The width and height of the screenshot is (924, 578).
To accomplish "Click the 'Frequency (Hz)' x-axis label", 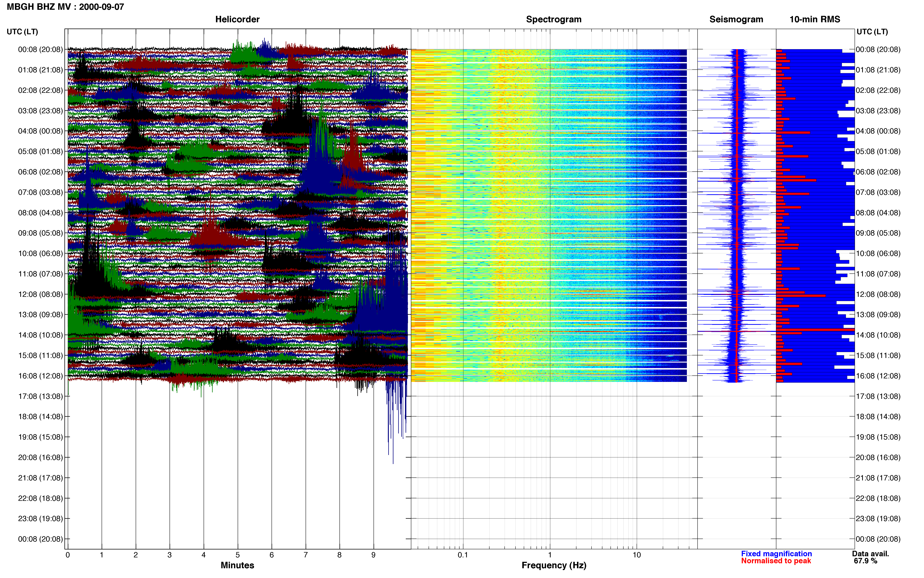I will (554, 565).
